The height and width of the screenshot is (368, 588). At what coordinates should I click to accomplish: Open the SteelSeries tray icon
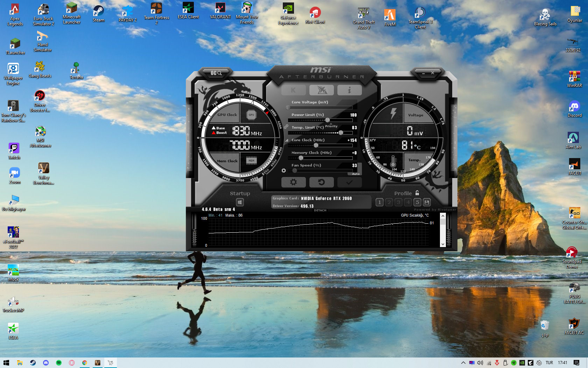pos(539,363)
